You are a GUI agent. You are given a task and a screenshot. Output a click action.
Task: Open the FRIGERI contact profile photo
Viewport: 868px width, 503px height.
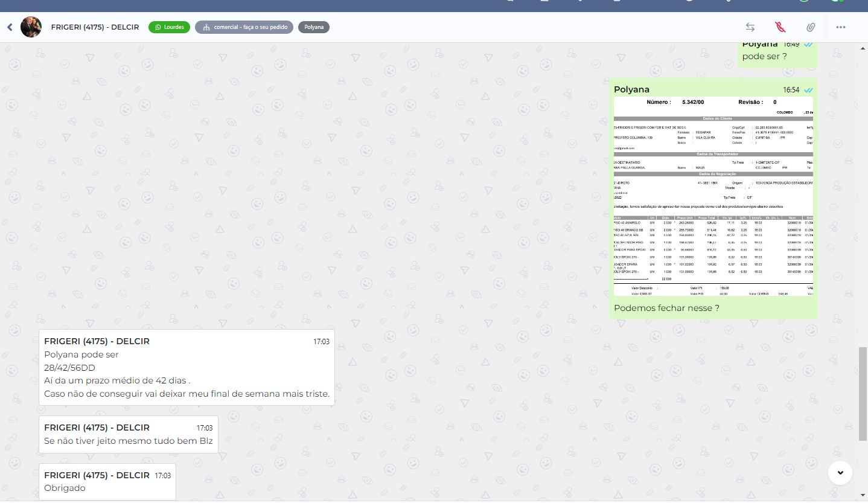tap(31, 27)
